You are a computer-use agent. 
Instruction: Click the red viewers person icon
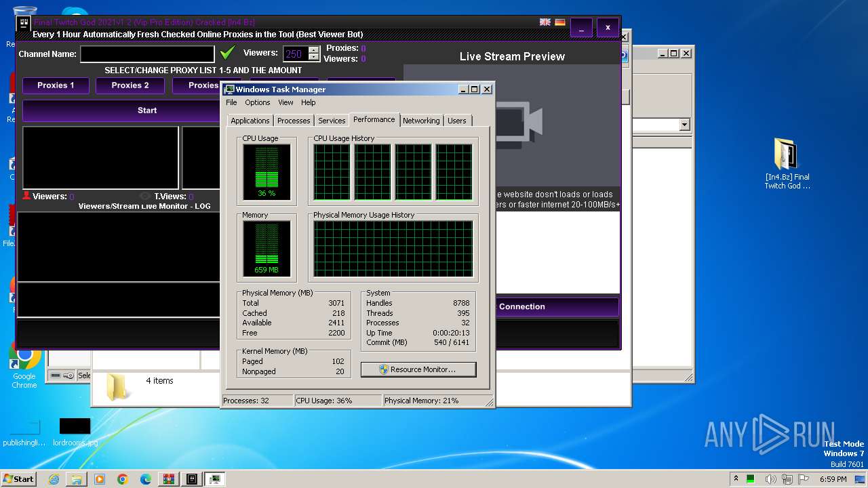coord(26,196)
